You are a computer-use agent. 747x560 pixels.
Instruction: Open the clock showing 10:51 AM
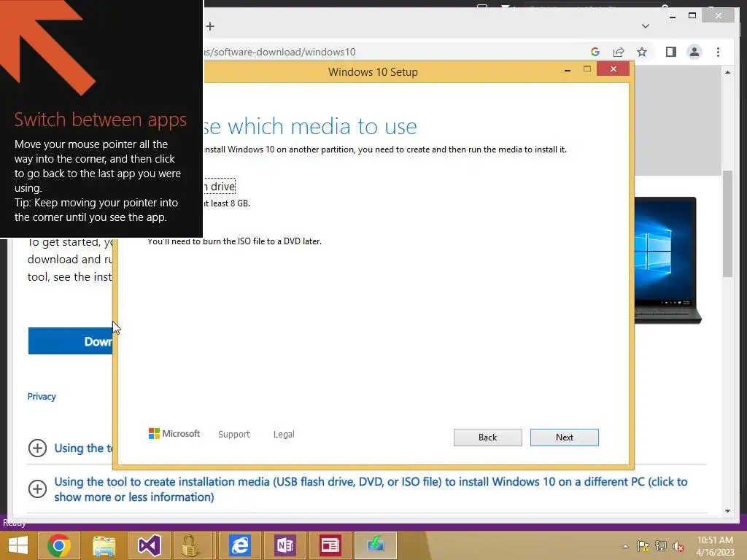point(715,546)
